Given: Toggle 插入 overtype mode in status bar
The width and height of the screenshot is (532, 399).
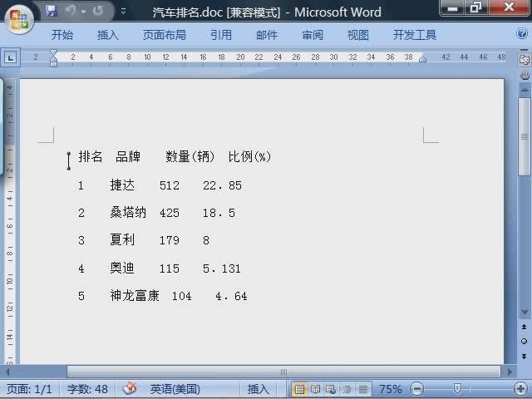Looking at the screenshot, I should point(258,389).
